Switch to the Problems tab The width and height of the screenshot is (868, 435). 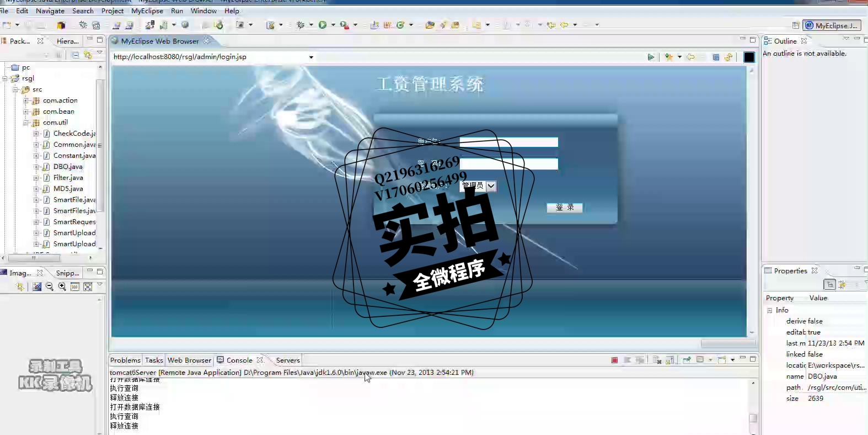coord(125,360)
